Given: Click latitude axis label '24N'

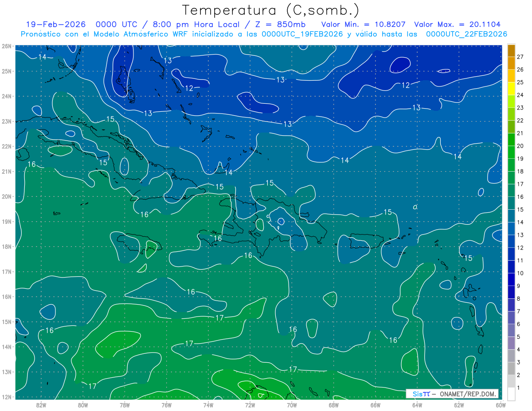Looking at the screenshot, I should [x=7, y=96].
